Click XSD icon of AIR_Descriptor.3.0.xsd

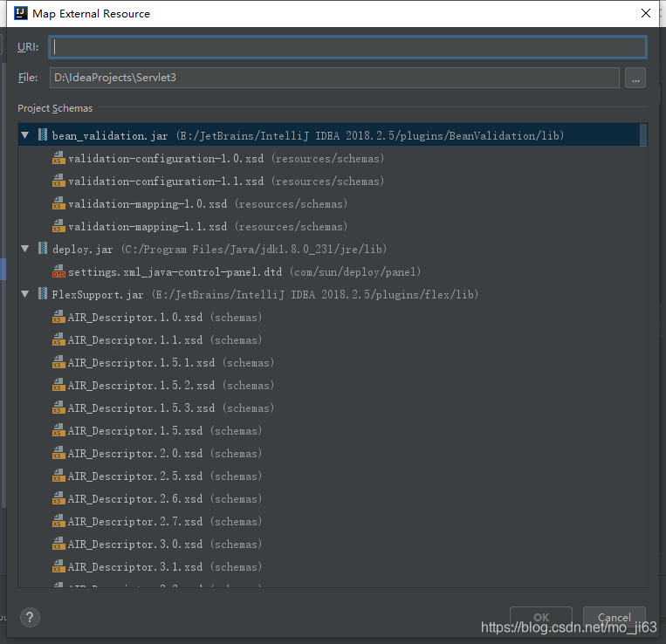pyautogui.click(x=58, y=544)
